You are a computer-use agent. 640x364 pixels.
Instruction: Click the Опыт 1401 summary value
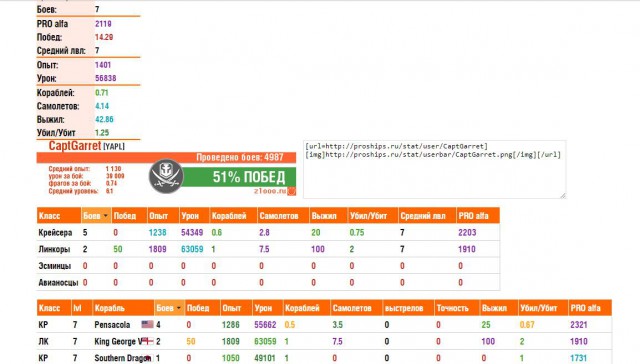pos(103,65)
